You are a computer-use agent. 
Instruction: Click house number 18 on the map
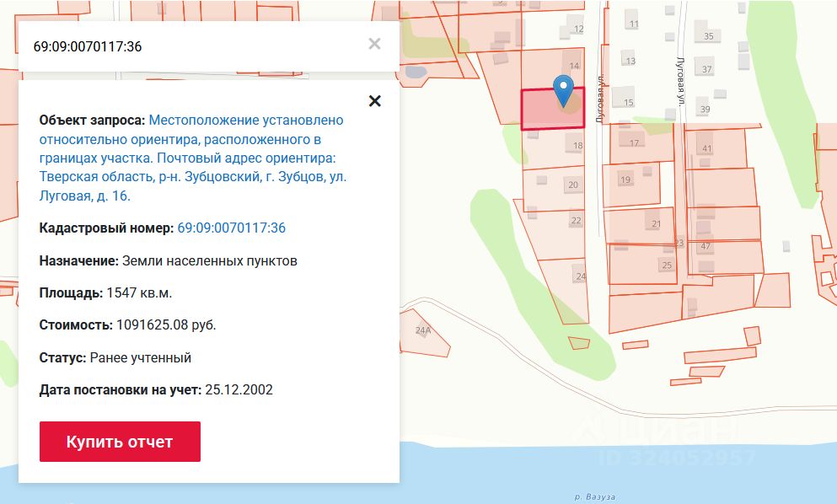coord(577,146)
